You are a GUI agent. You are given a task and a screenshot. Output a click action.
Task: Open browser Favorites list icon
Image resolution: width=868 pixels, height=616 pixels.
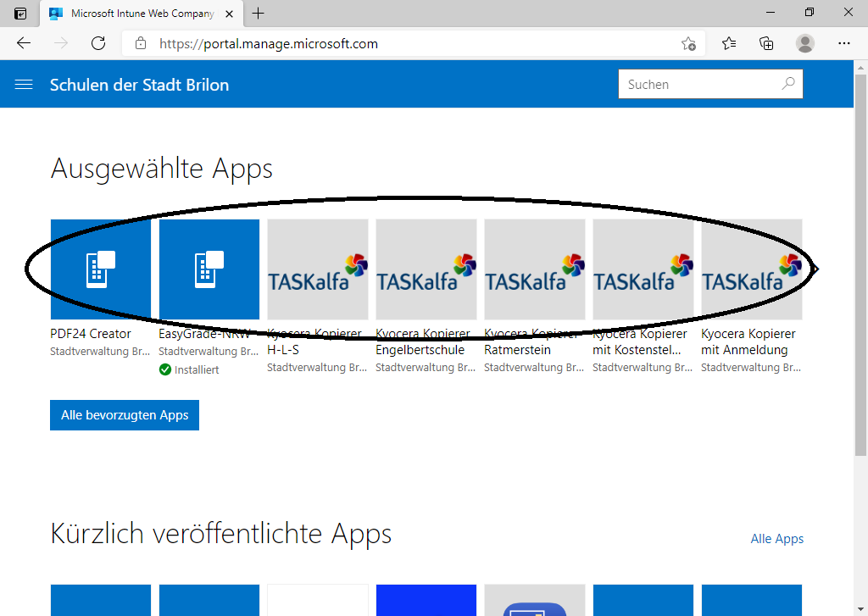729,43
